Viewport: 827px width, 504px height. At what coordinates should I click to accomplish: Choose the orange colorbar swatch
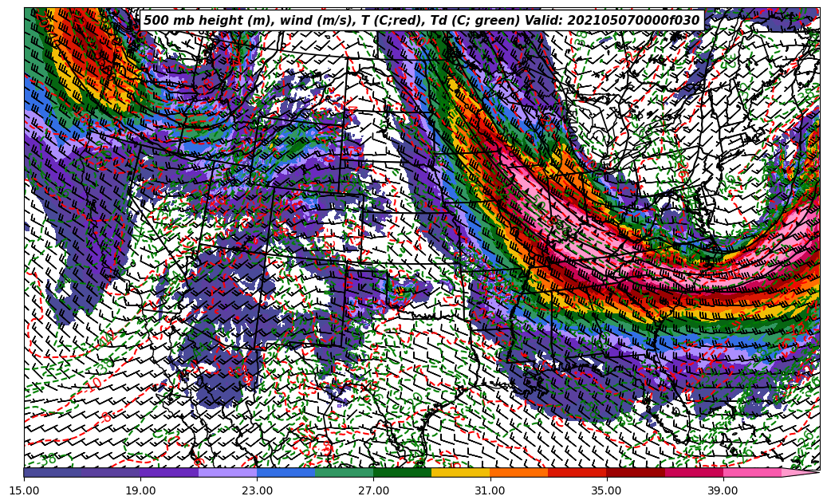pyautogui.click(x=518, y=473)
